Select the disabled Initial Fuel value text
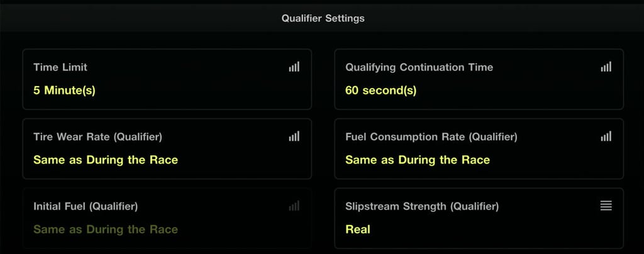The height and width of the screenshot is (254, 644). (x=106, y=229)
